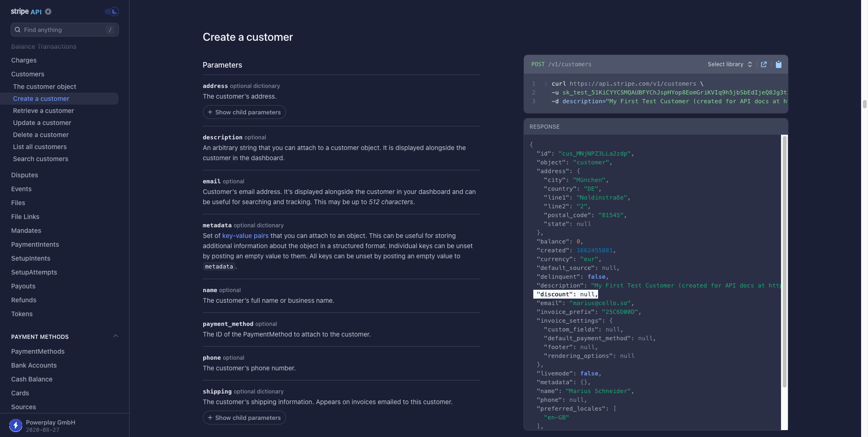Click the Powerplay GmbH account lightning icon
The height and width of the screenshot is (437, 868).
tap(16, 425)
